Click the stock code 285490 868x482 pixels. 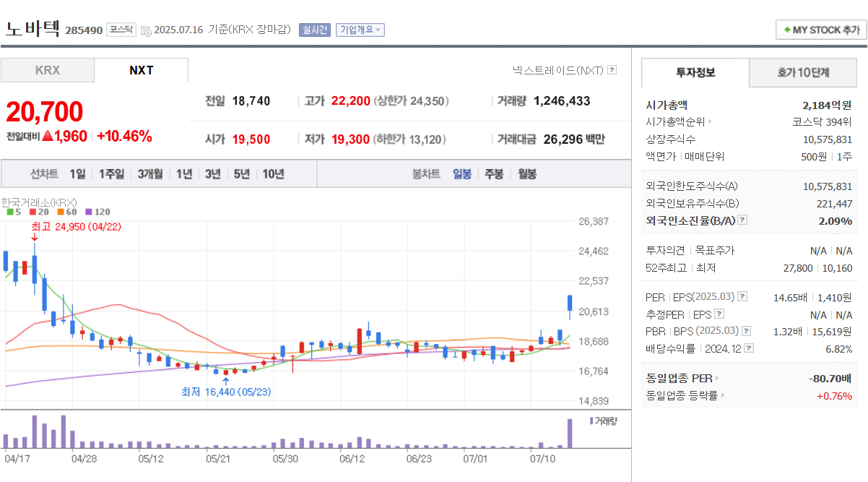[x=84, y=30]
